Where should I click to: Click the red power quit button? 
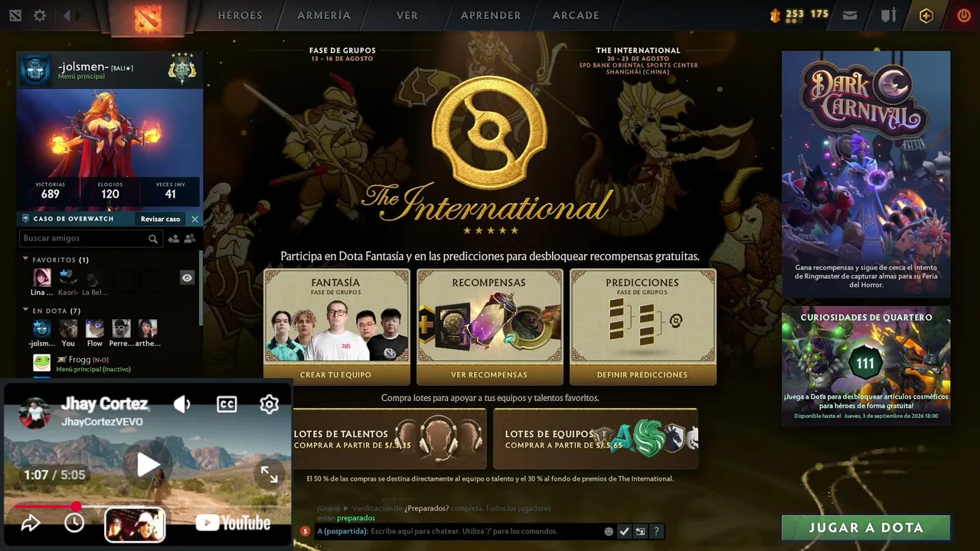(x=964, y=15)
